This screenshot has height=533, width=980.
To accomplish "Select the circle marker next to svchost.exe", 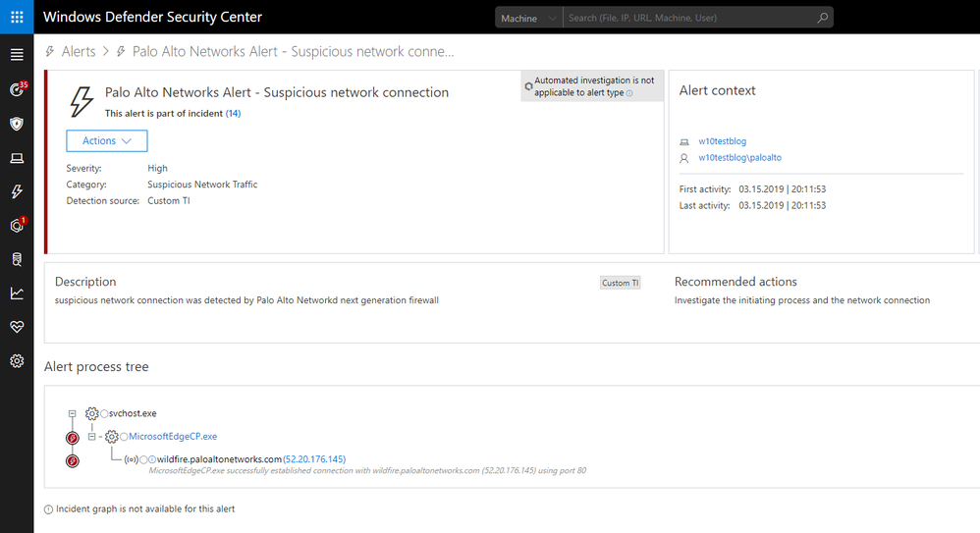I will click(x=104, y=413).
